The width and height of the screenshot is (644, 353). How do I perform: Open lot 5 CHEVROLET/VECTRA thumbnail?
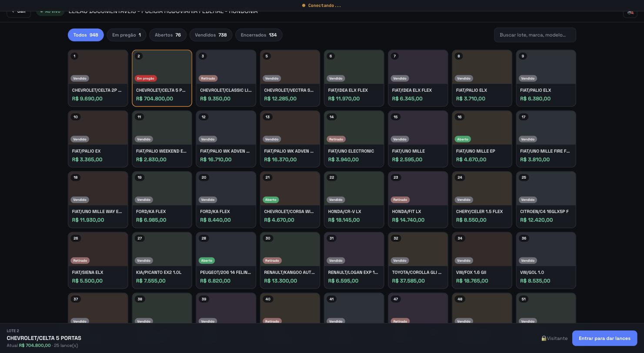(290, 67)
